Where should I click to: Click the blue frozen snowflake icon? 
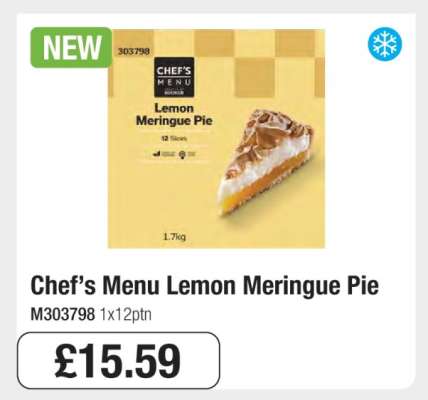(385, 44)
